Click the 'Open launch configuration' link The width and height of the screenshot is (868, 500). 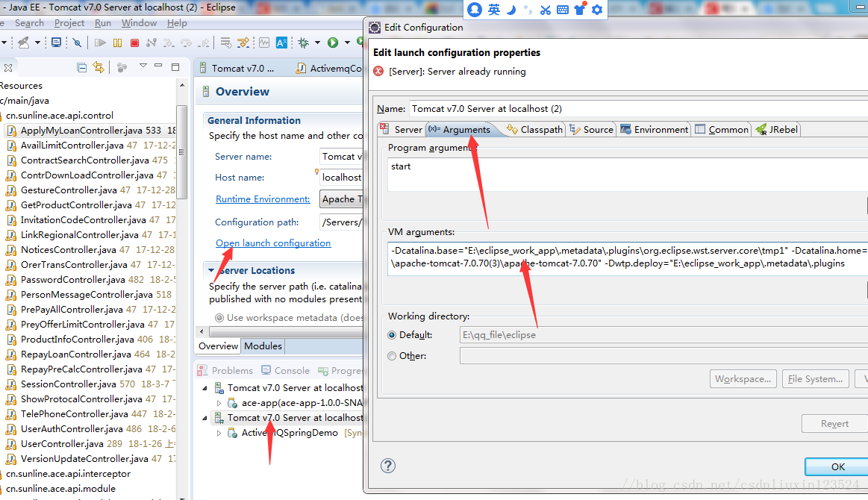[273, 243]
